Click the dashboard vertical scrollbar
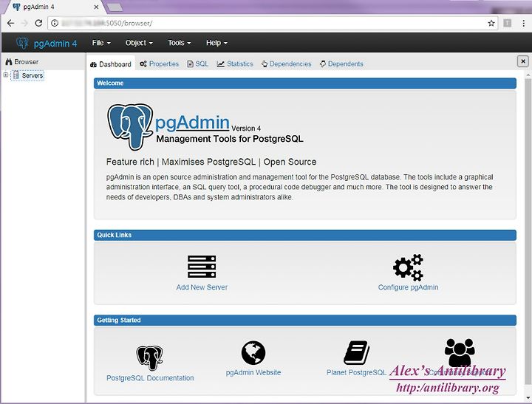 tap(528, 230)
